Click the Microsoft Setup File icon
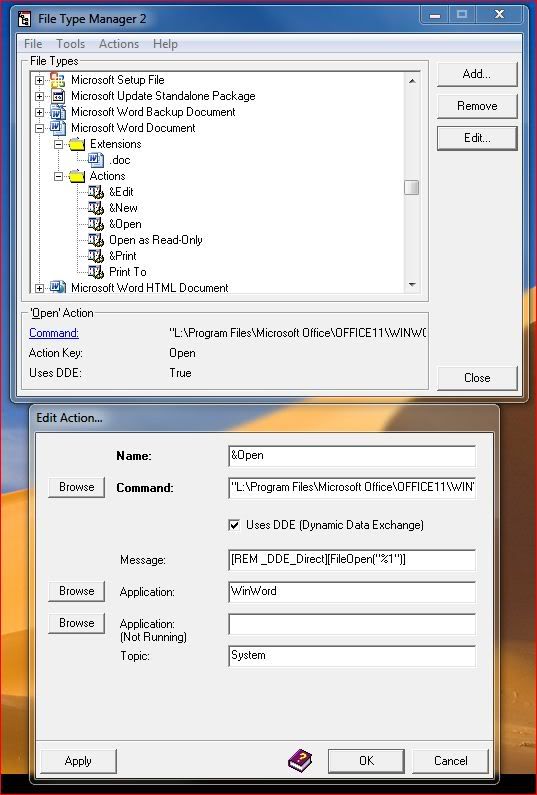537x795 pixels. pos(58,80)
